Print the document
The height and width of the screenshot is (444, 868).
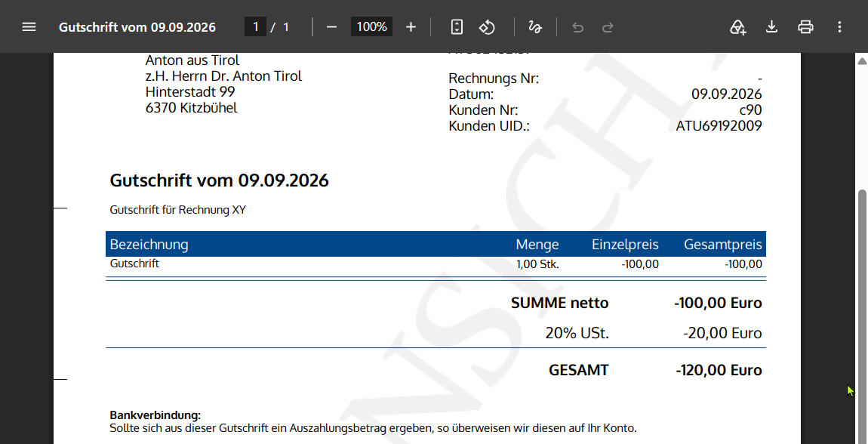coord(805,26)
